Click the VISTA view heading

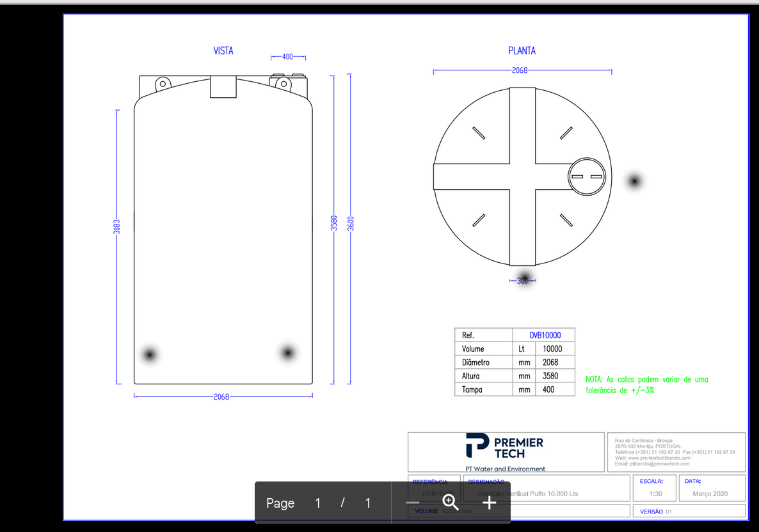click(x=223, y=51)
